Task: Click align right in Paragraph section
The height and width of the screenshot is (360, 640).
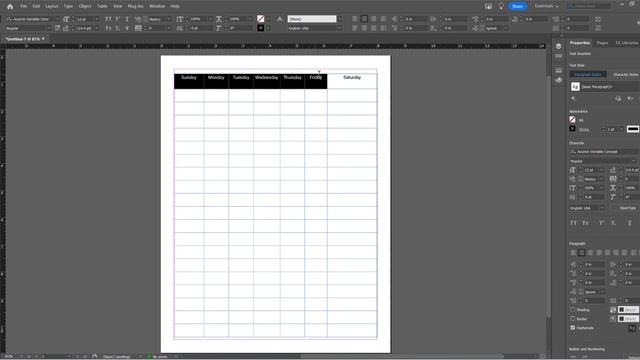Action: (x=590, y=253)
